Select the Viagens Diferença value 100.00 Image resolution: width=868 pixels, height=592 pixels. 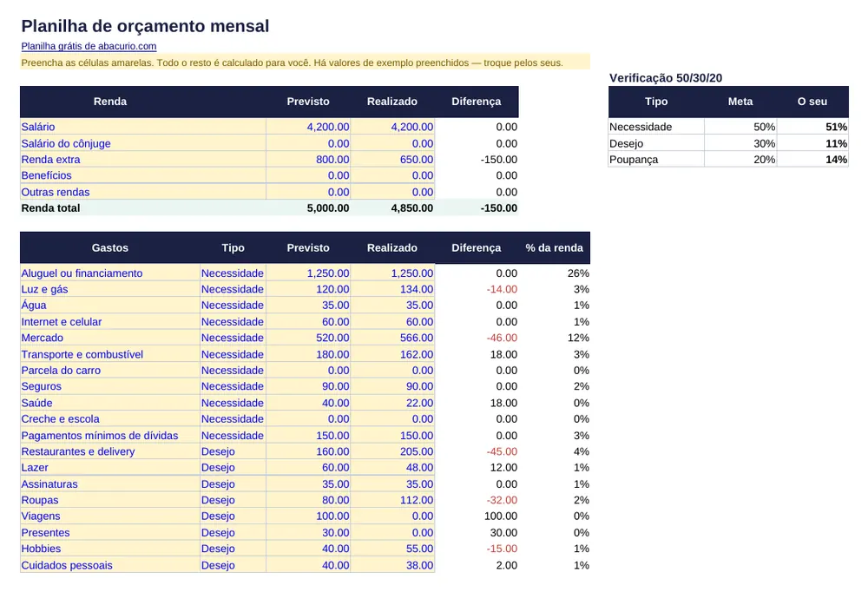501,516
